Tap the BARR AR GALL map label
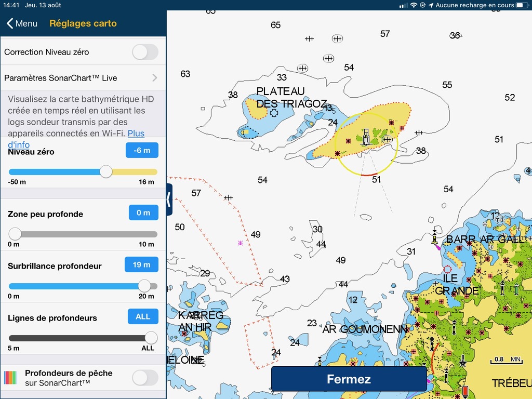 pyautogui.click(x=485, y=240)
